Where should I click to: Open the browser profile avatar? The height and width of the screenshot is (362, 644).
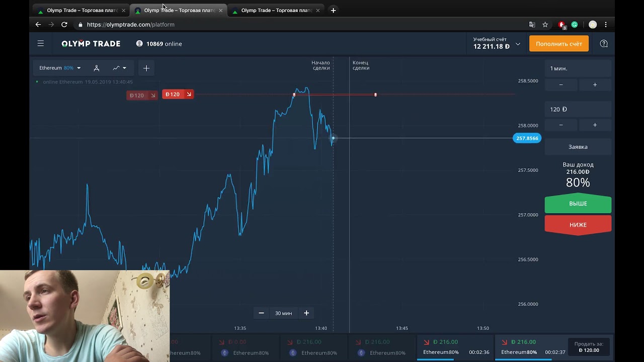593,24
